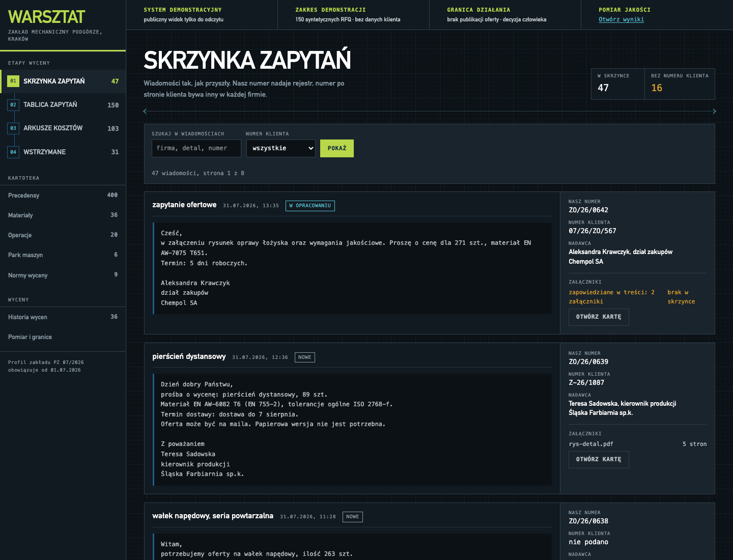The height and width of the screenshot is (560, 733).
Task: Click the '47 wiadomości, strona 1 z 8' text
Action: [198, 173]
